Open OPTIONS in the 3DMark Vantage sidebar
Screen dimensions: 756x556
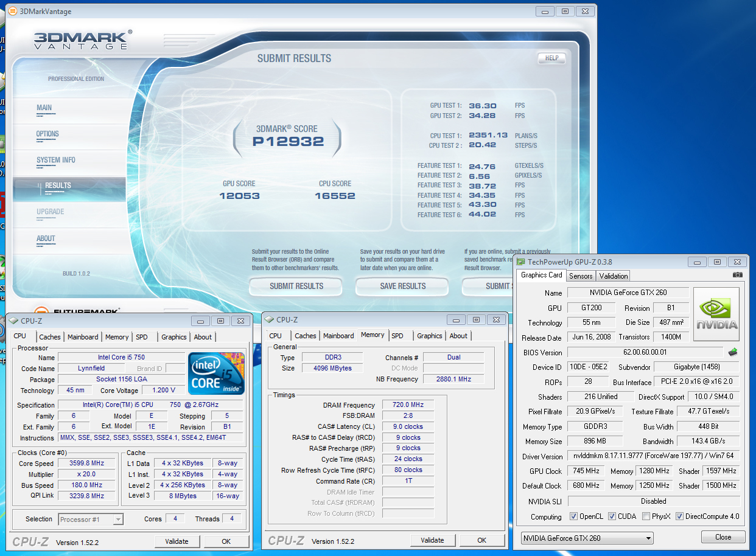click(x=47, y=134)
